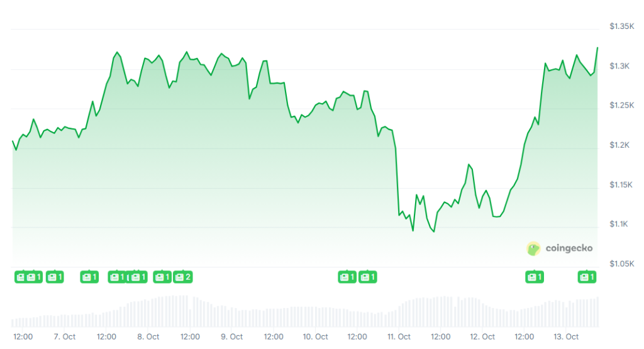The height and width of the screenshot is (349, 644).
Task: Select the 7. Oct date label
Action: 65,337
